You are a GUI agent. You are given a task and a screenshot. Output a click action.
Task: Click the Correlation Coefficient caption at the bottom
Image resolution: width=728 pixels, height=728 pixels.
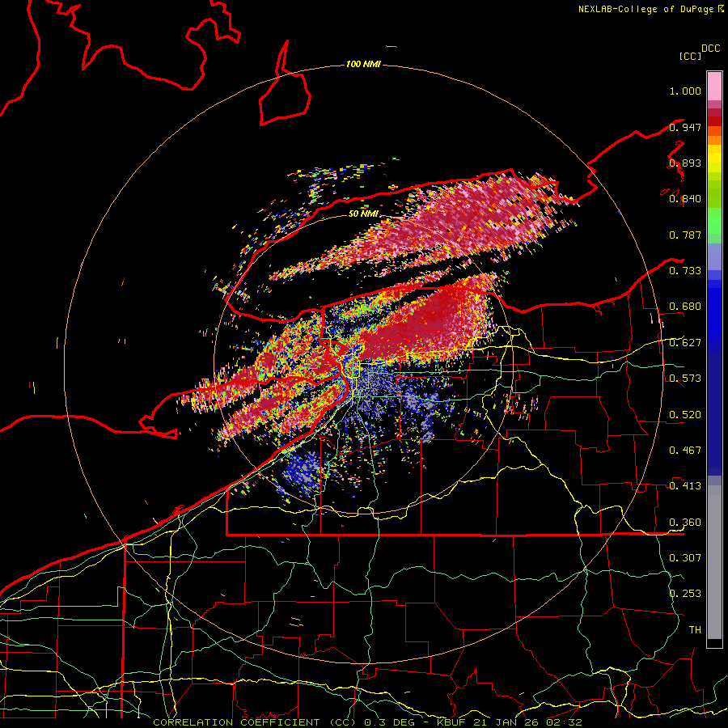click(x=367, y=722)
